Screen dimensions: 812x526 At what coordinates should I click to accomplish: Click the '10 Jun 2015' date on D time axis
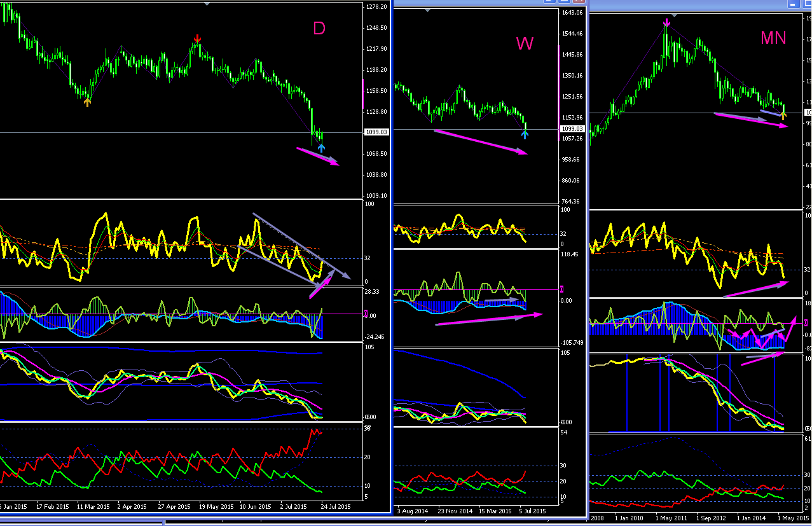click(x=255, y=507)
